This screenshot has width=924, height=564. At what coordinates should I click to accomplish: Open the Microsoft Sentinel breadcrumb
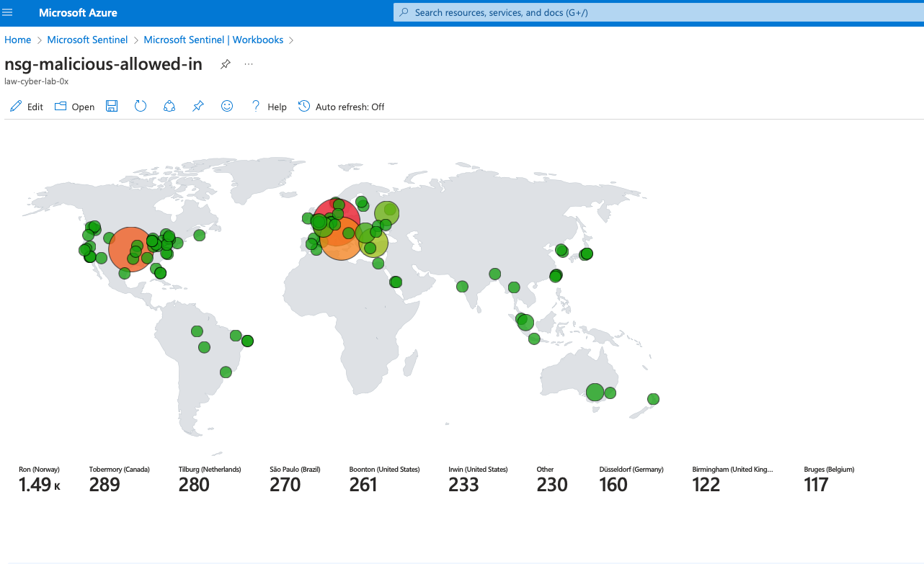[x=87, y=40]
